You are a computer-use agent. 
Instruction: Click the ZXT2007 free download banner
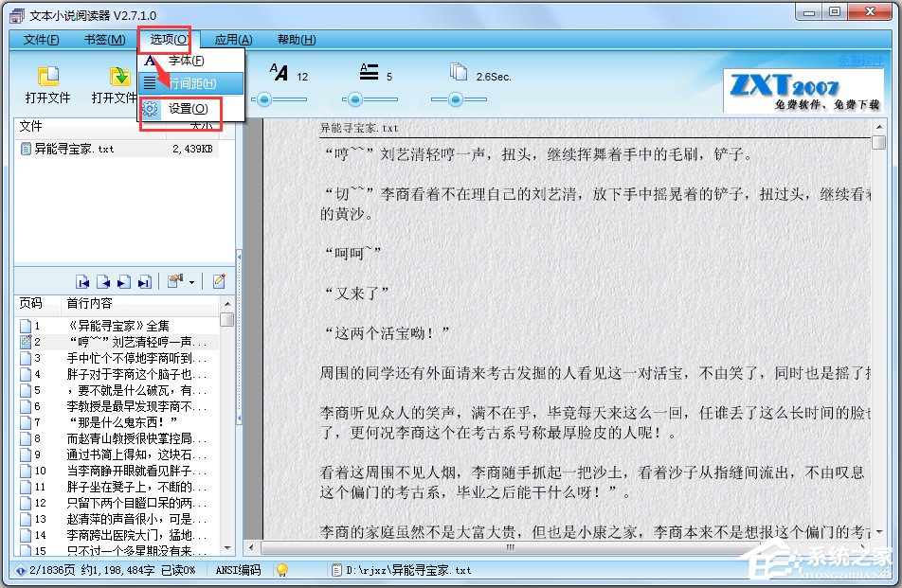click(x=803, y=90)
